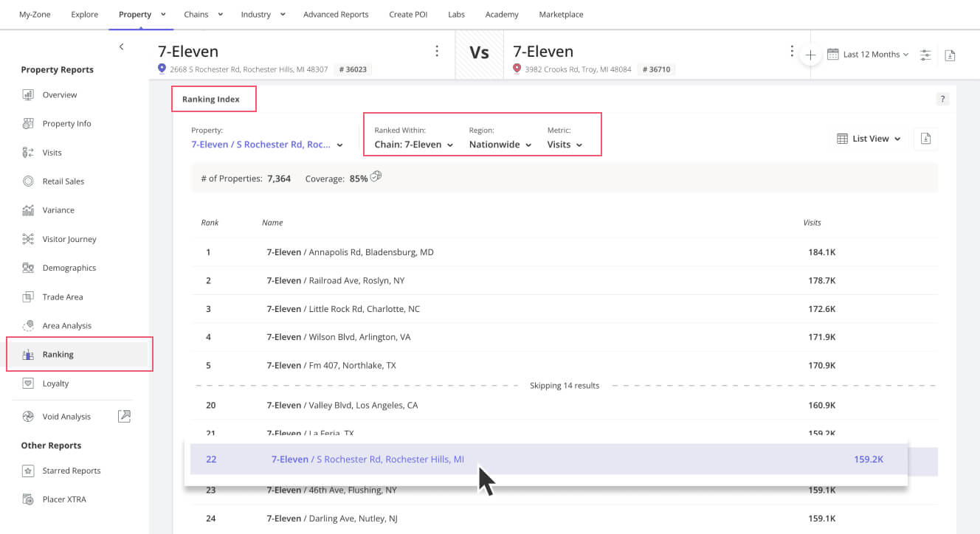The width and height of the screenshot is (980, 534).
Task: Download the report from the header
Action: [950, 55]
